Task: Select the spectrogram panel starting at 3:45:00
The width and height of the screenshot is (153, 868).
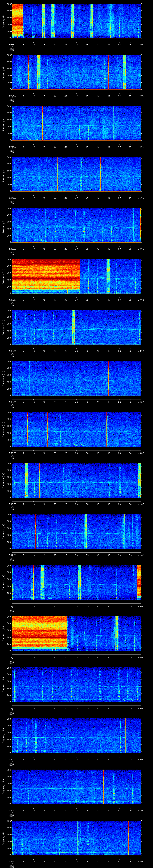Action: (x=76, y=736)
